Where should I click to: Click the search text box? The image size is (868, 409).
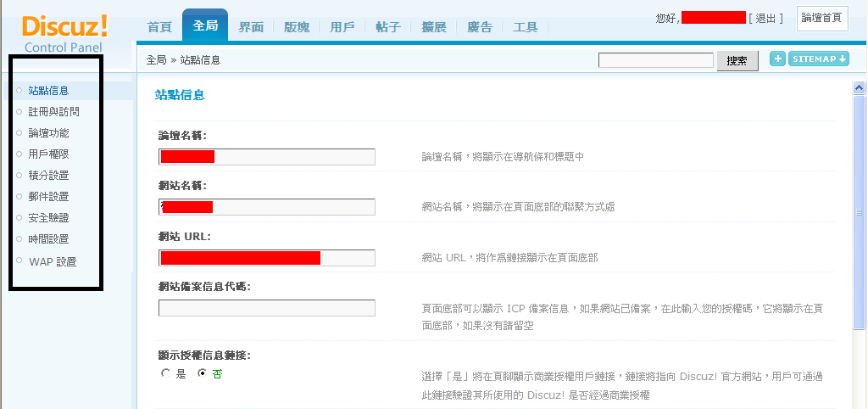pyautogui.click(x=655, y=60)
